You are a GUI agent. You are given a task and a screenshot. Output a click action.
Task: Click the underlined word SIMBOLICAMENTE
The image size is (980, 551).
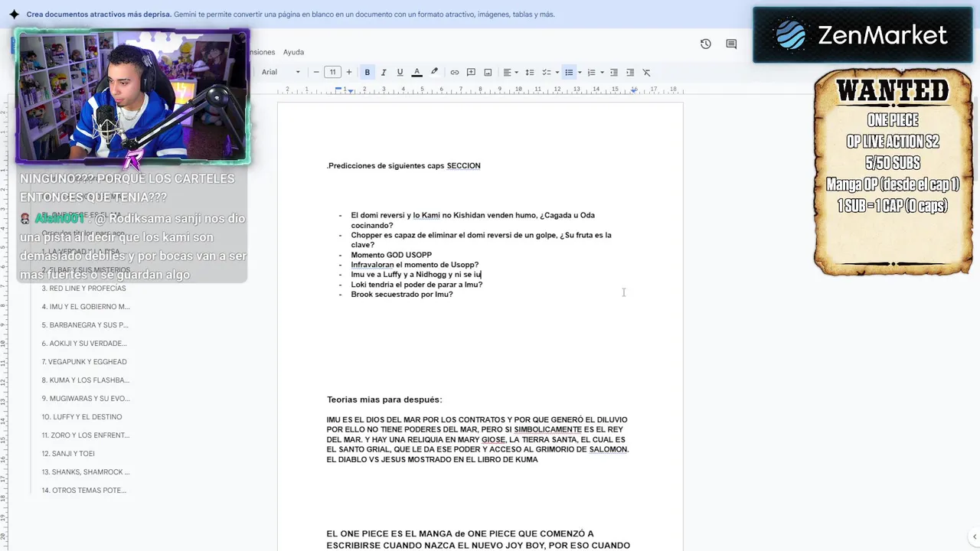[x=547, y=430]
